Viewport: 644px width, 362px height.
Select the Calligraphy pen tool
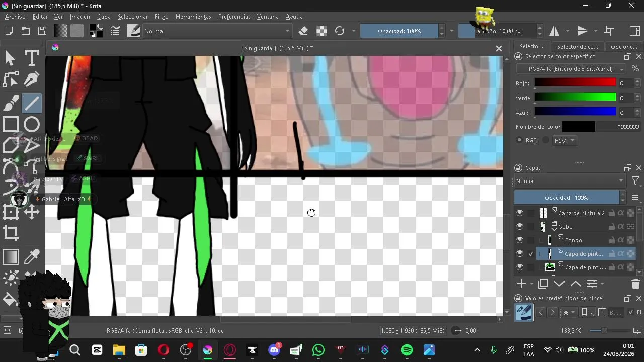point(32,80)
